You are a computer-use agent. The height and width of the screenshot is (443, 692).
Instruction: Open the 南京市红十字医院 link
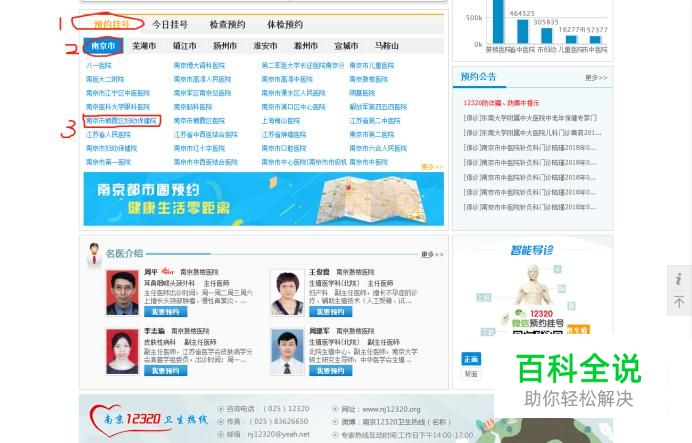[x=199, y=148]
